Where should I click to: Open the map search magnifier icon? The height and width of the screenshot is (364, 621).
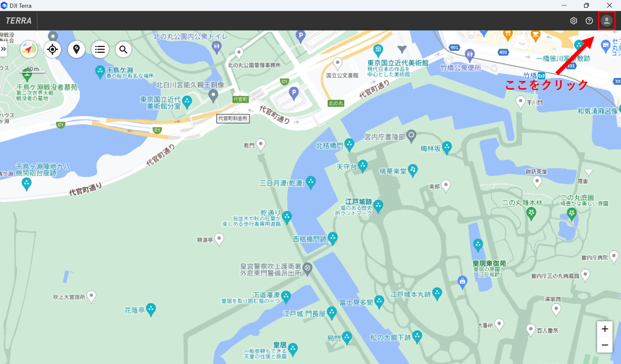click(124, 50)
